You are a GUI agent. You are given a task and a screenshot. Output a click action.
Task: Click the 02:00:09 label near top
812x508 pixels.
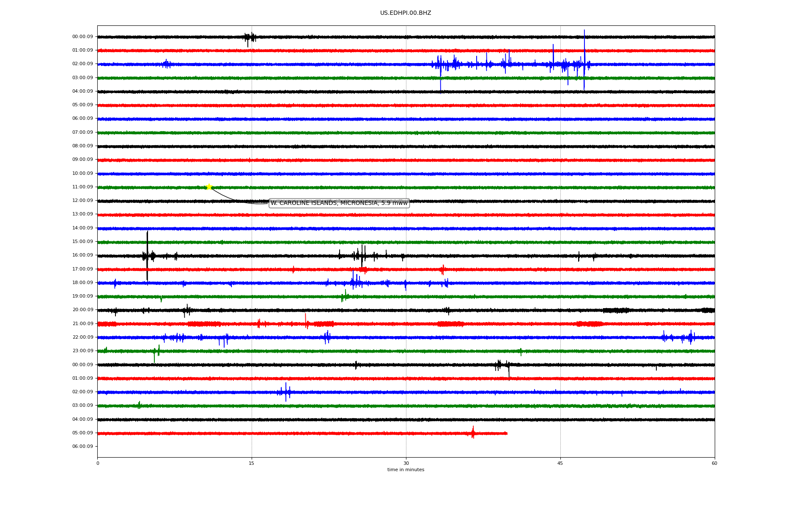tap(82, 64)
